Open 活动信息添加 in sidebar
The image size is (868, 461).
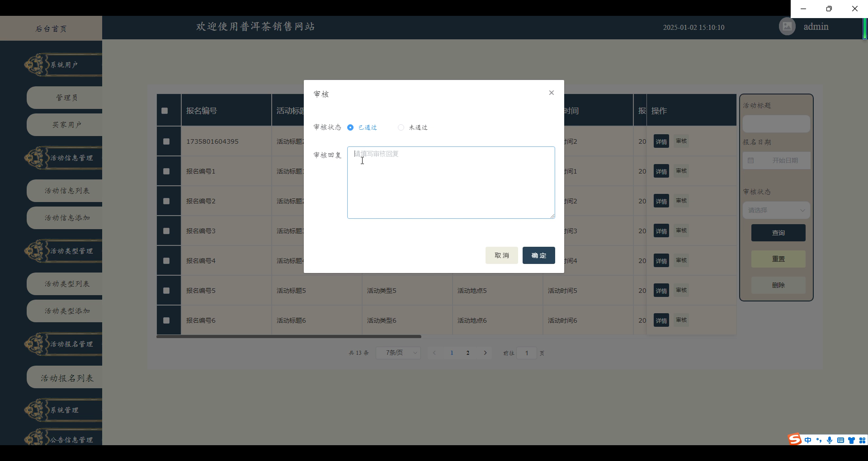65,218
